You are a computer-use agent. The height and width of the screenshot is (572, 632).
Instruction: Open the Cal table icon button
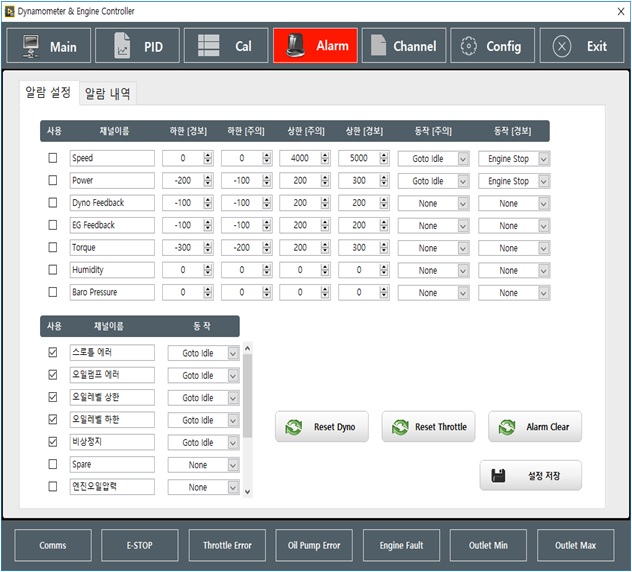[x=209, y=46]
